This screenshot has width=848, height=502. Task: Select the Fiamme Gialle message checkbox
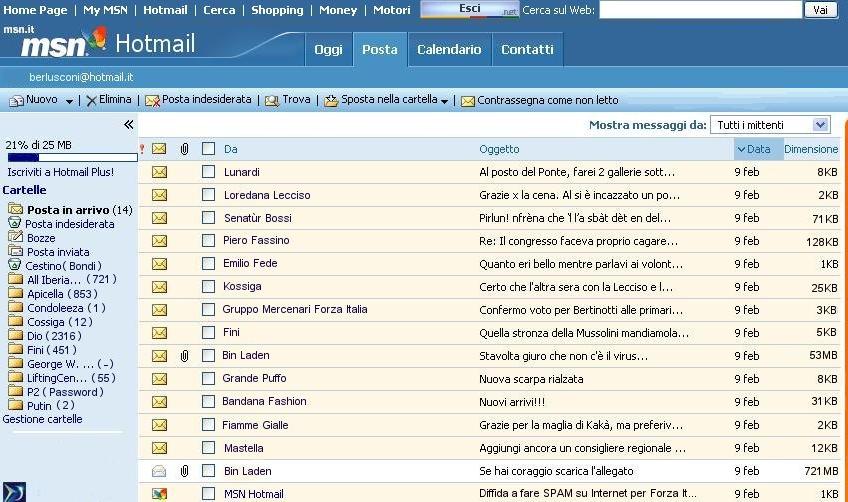coord(208,425)
